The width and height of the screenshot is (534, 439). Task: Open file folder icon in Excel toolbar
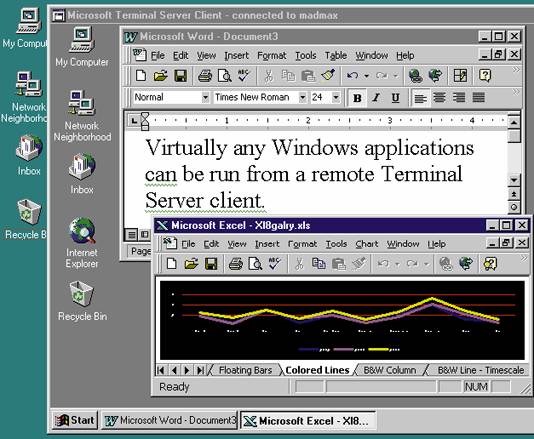pos(191,264)
